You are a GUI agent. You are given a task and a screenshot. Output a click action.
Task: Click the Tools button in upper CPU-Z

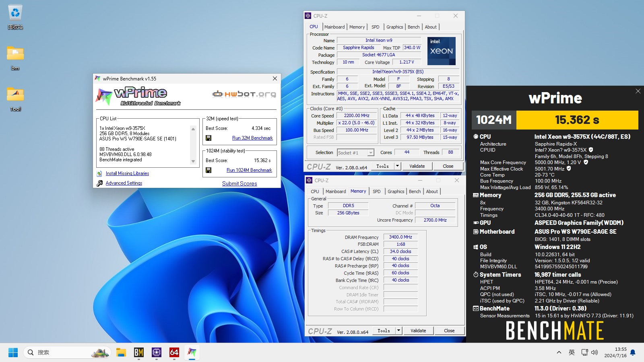pos(382,166)
